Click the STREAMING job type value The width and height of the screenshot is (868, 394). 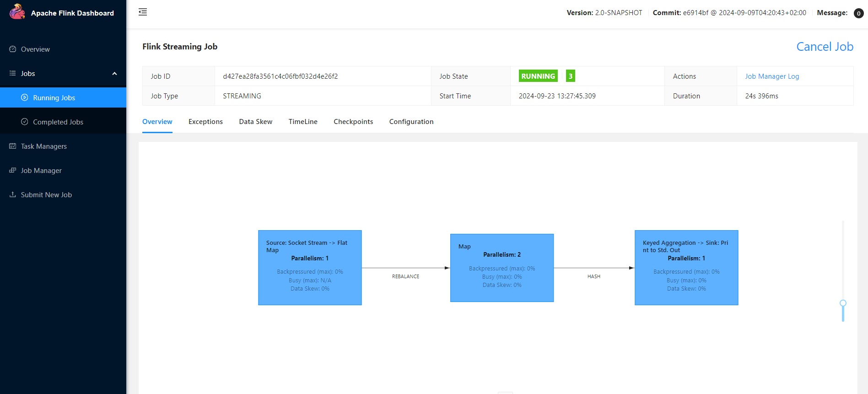(242, 96)
